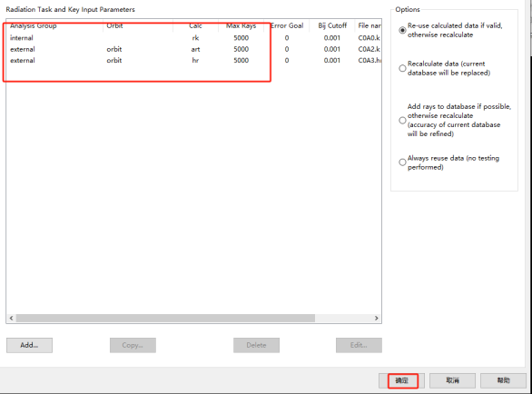
Task: Cancel with the 取消 button
Action: coord(452,380)
